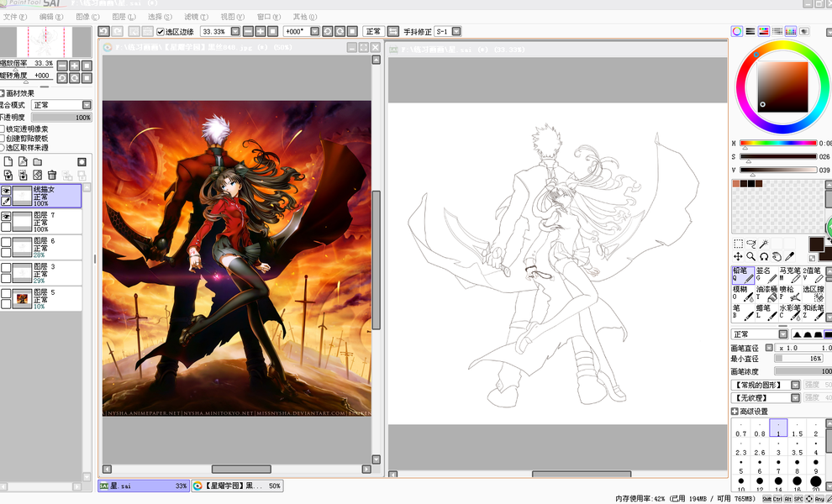Select 选区取样来源 option
The image size is (832, 504).
pyautogui.click(x=3, y=148)
